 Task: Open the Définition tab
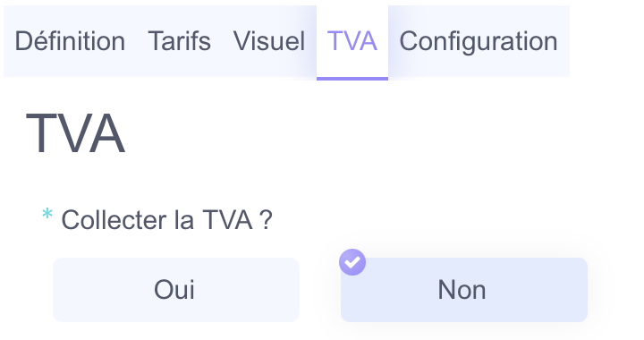click(x=71, y=41)
